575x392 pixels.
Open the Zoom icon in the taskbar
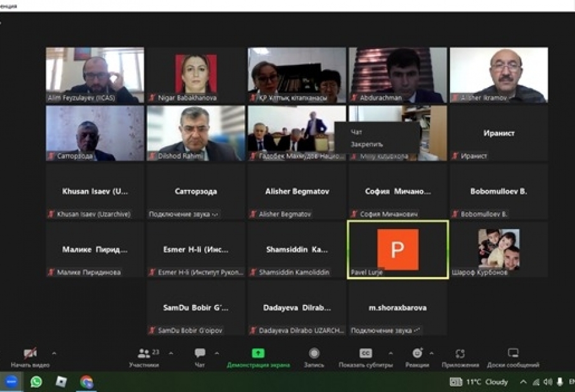pos(11,381)
